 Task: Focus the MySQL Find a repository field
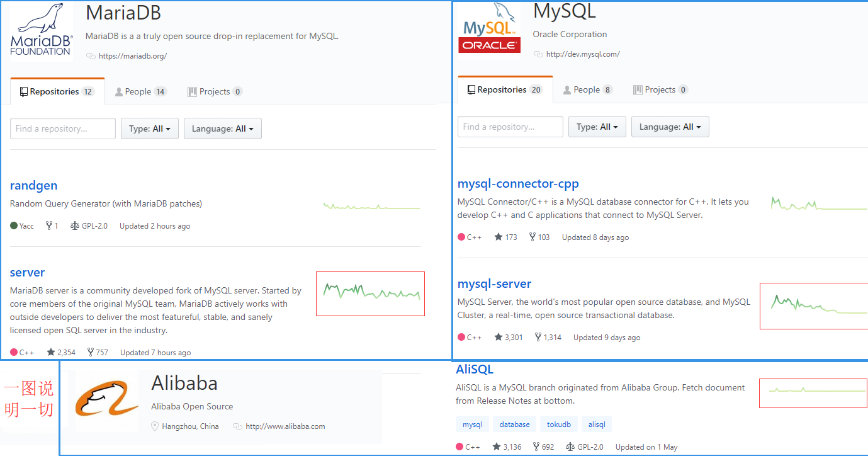pos(510,127)
